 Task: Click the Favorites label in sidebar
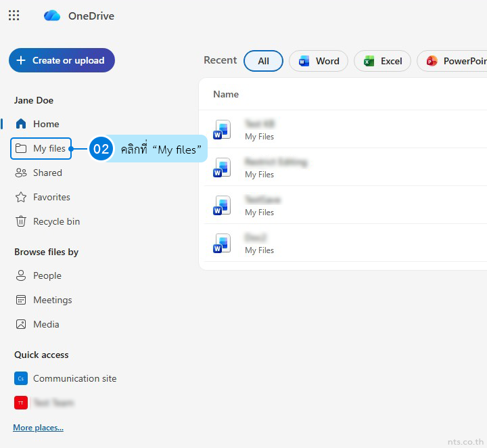[x=51, y=197]
